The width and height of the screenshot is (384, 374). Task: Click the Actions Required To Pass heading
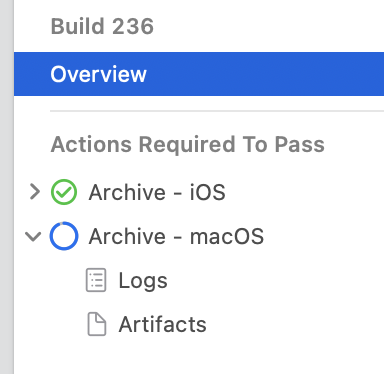pos(188,144)
